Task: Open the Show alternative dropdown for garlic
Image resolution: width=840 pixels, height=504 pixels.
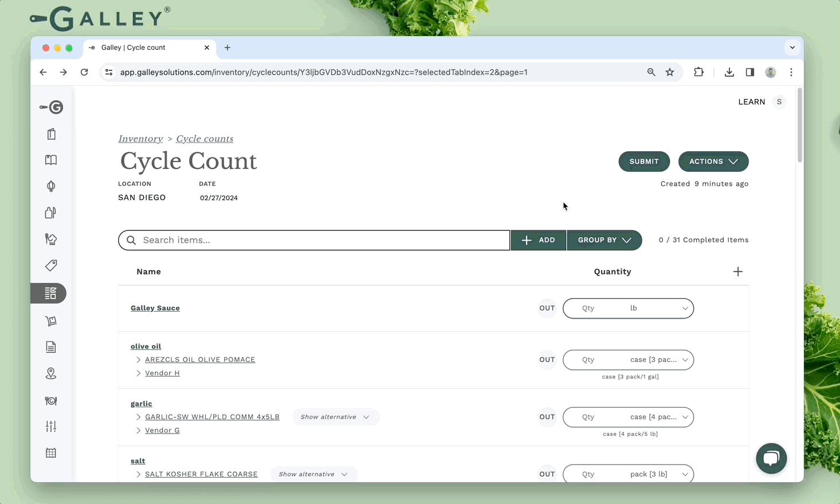Action: [x=336, y=417]
